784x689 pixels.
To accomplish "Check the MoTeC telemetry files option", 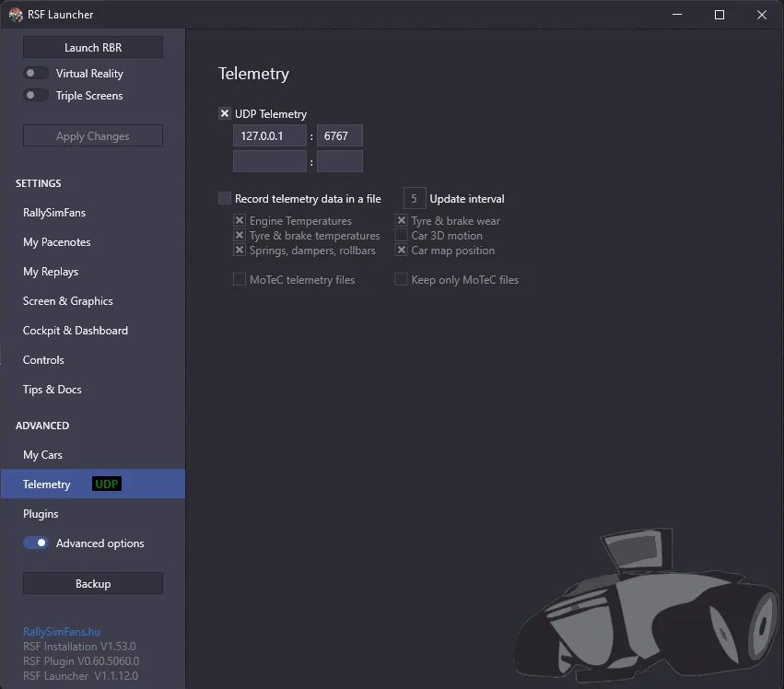I will pyautogui.click(x=240, y=279).
